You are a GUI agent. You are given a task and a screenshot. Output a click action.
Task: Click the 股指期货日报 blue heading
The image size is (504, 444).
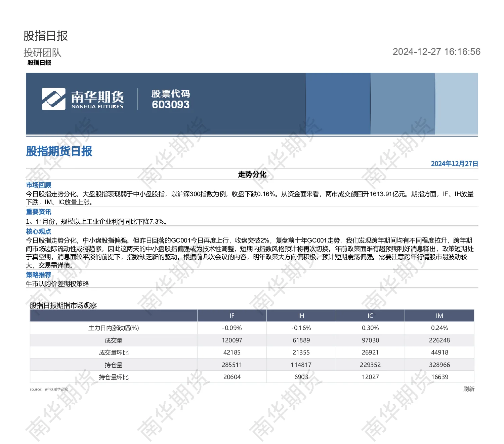(x=59, y=151)
